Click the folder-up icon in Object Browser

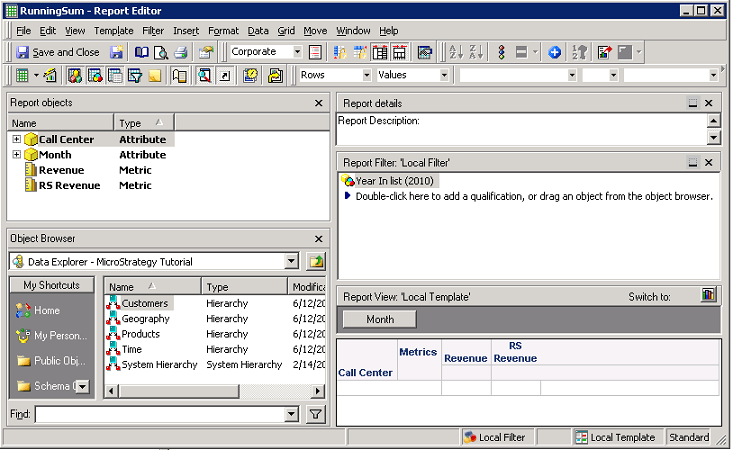point(315,261)
